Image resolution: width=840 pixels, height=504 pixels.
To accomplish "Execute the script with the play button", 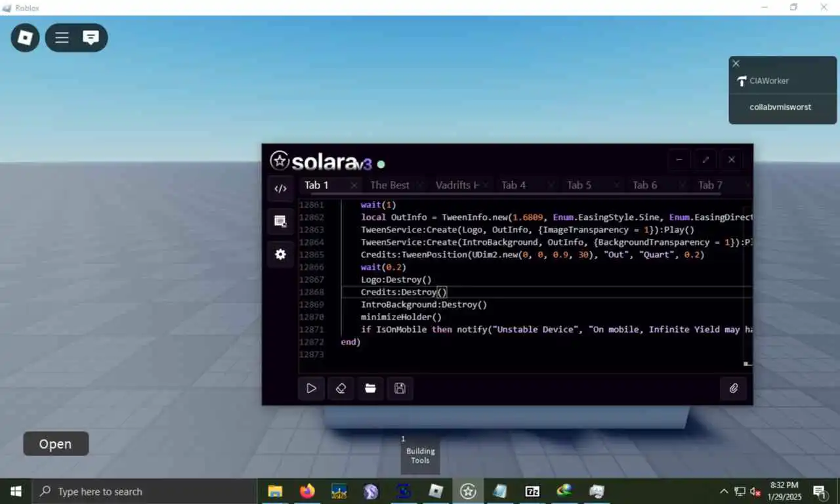I will tap(311, 388).
